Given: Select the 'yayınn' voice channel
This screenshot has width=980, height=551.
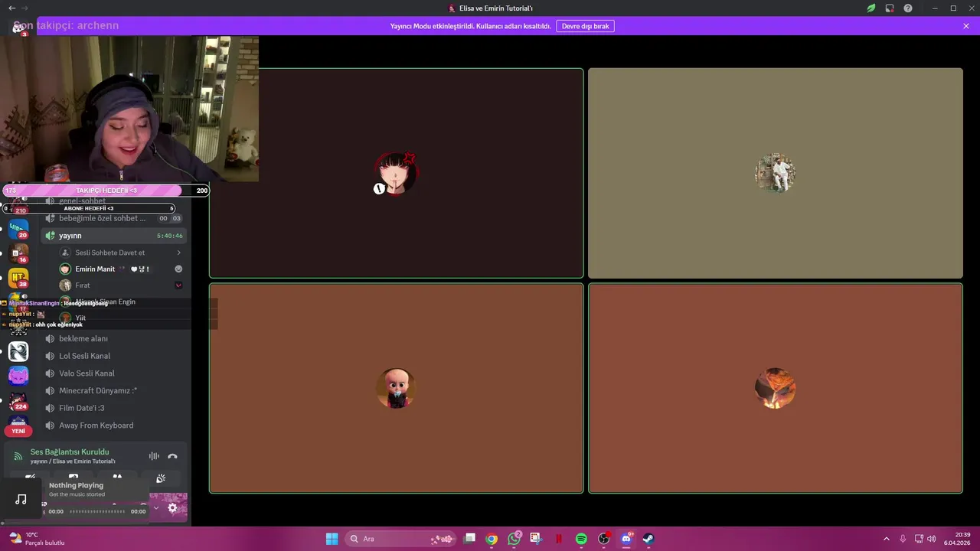Looking at the screenshot, I should click(113, 236).
